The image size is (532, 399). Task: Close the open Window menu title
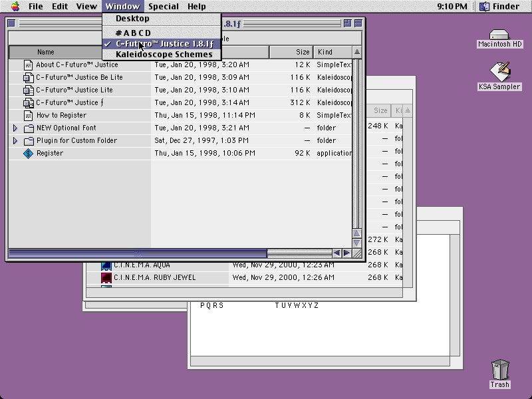[x=122, y=7]
